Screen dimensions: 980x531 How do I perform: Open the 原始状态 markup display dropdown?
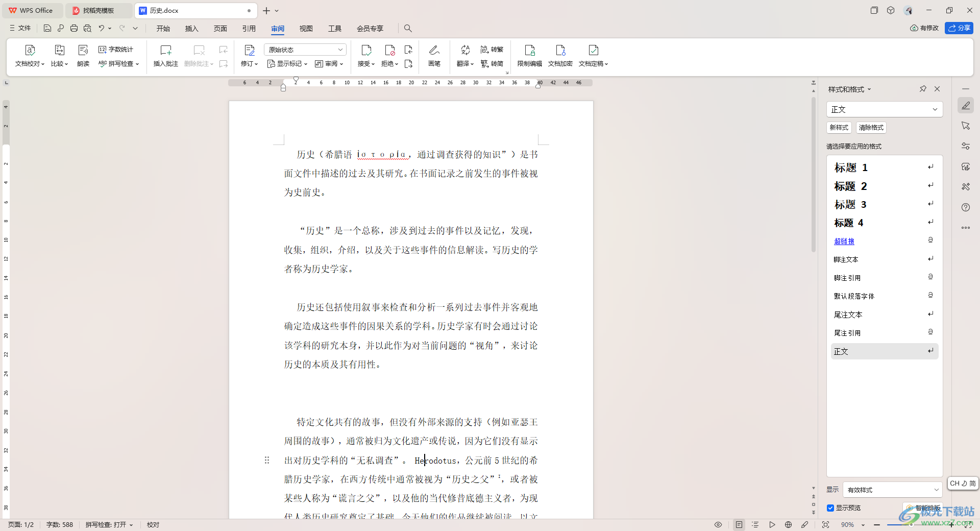(305, 50)
